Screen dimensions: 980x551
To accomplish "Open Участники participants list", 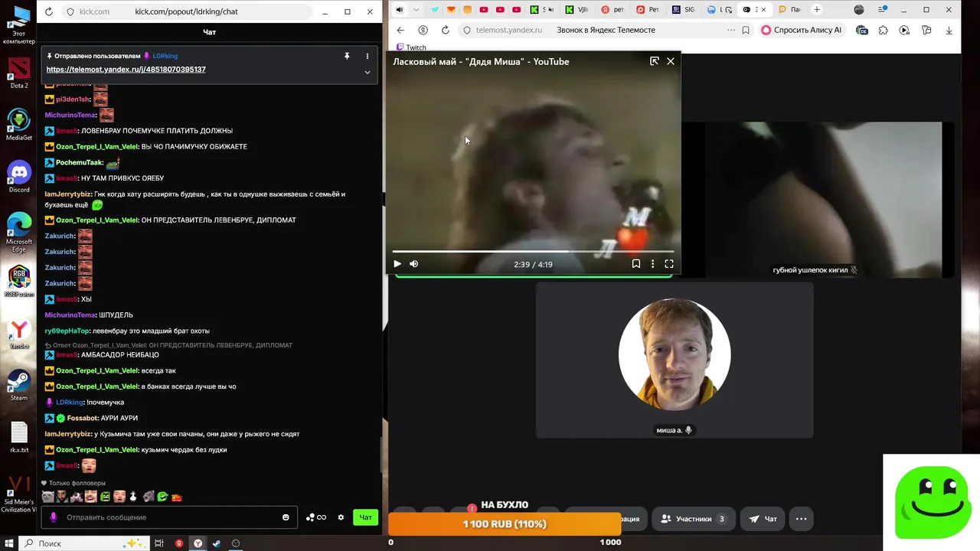I will [692, 519].
